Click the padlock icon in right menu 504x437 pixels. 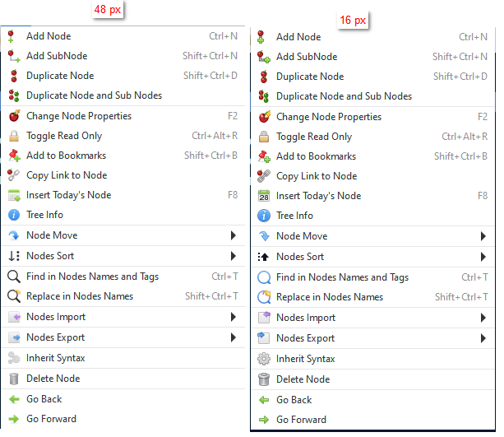click(264, 137)
